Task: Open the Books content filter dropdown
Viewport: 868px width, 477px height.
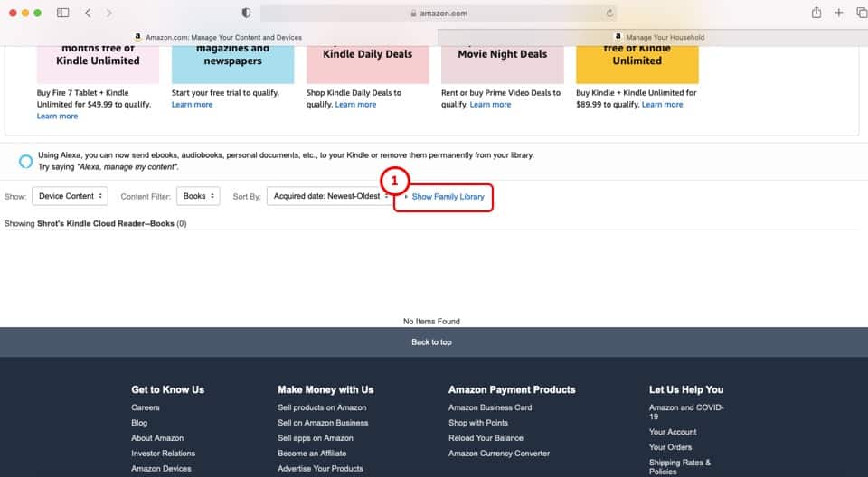Action: (x=198, y=196)
